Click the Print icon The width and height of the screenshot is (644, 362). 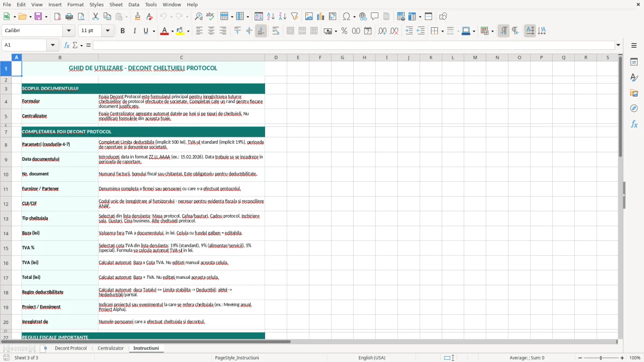[x=69, y=17]
